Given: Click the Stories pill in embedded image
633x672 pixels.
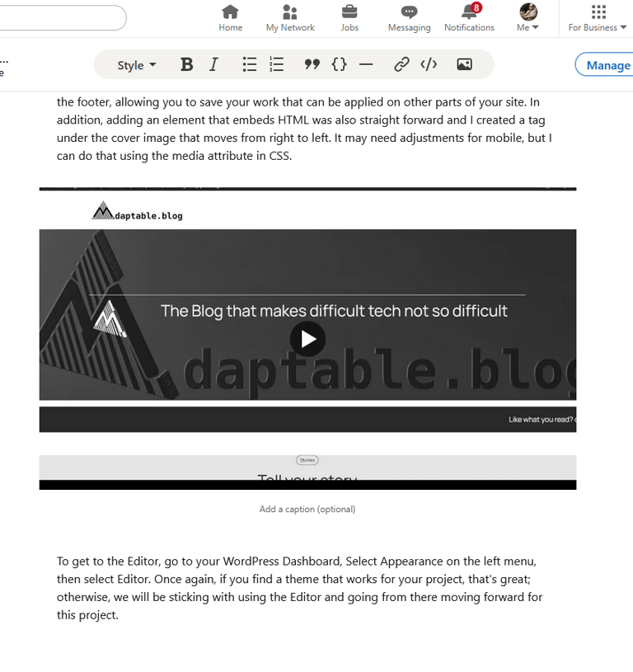Looking at the screenshot, I should pyautogui.click(x=307, y=460).
